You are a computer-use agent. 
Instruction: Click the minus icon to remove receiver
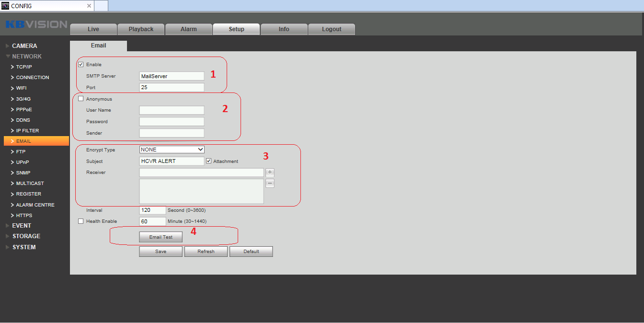point(270,184)
